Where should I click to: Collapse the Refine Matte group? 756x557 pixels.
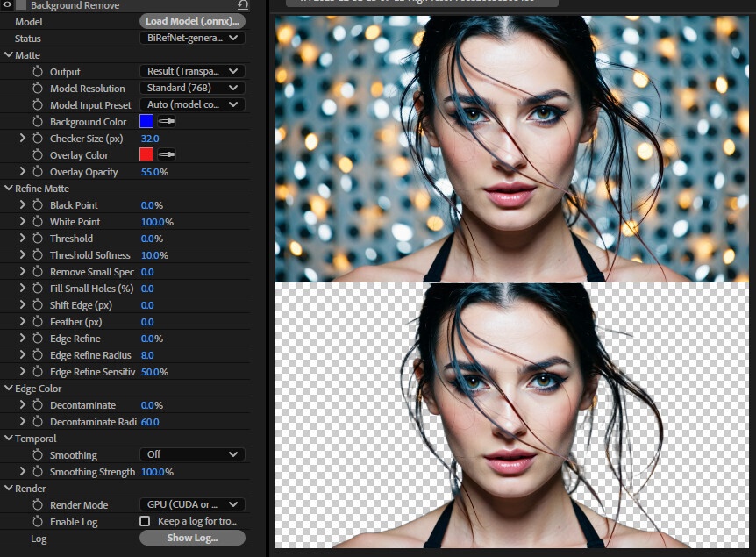(x=8, y=189)
